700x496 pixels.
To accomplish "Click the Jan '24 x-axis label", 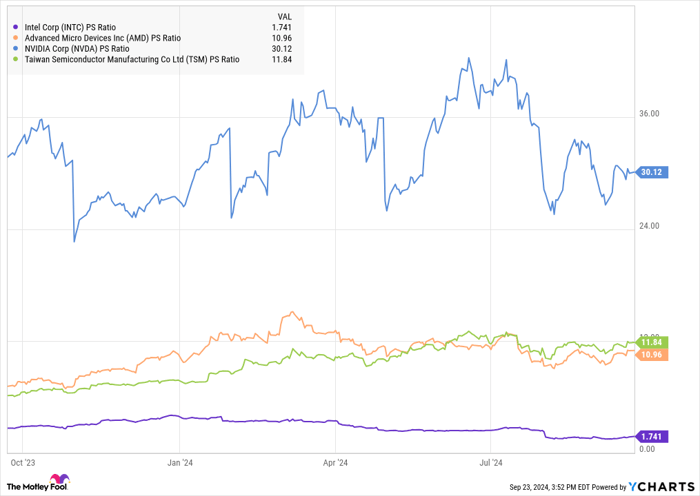I will [x=180, y=463].
